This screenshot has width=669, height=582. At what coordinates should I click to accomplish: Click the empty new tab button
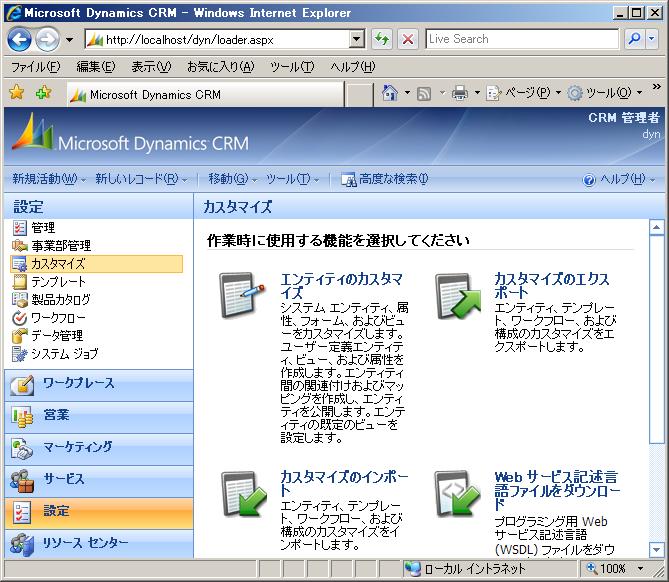coord(358,94)
